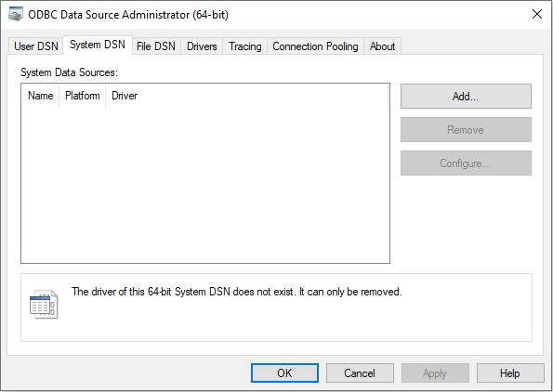This screenshot has height=392, width=553.
Task: Click the Cancel button
Action: click(x=360, y=373)
